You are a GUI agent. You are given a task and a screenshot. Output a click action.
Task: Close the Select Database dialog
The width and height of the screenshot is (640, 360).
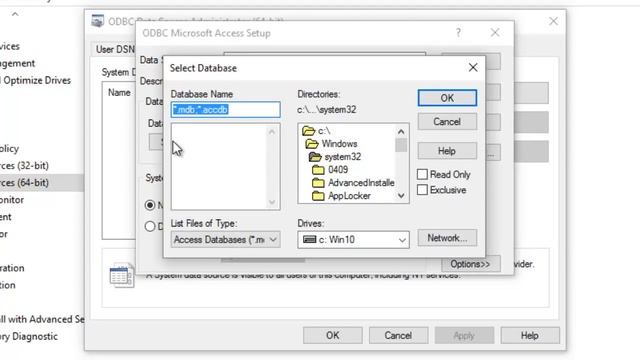473,68
